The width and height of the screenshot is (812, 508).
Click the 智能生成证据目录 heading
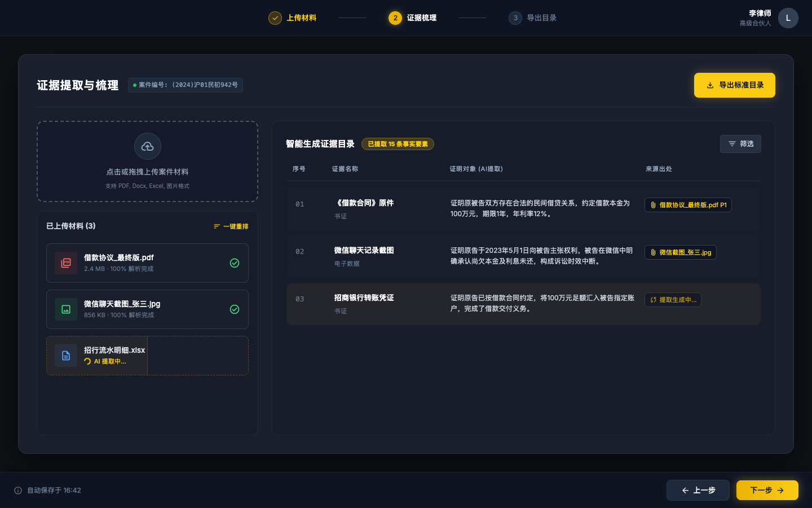pos(320,144)
